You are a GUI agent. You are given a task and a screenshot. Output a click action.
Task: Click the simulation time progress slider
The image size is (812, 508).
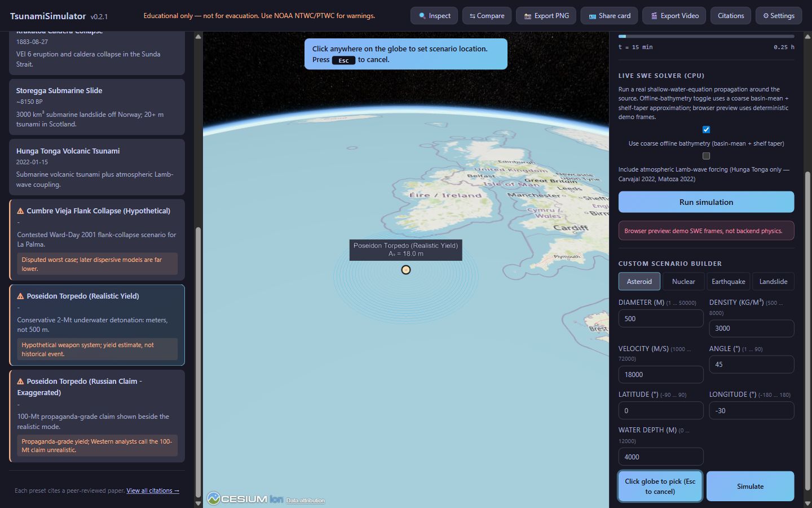[x=706, y=36]
